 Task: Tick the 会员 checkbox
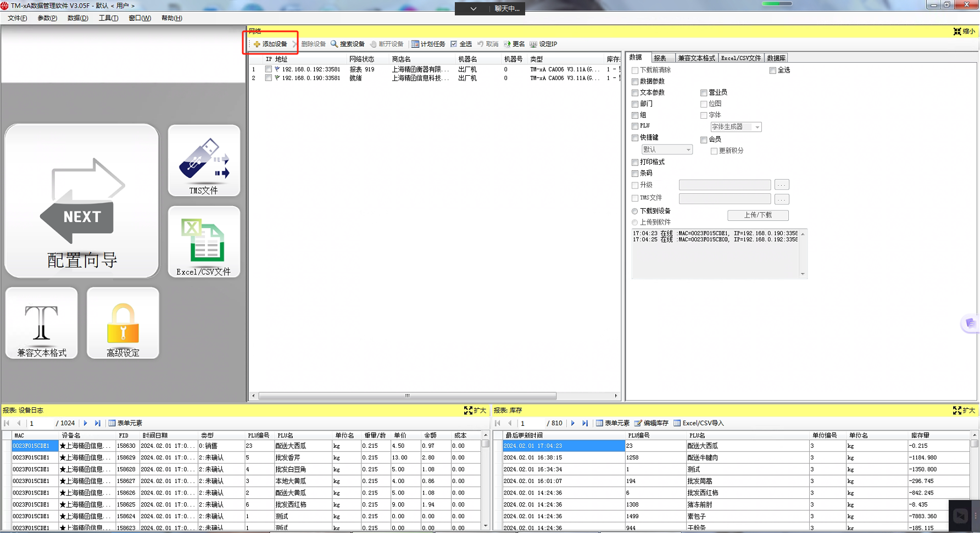tap(704, 140)
